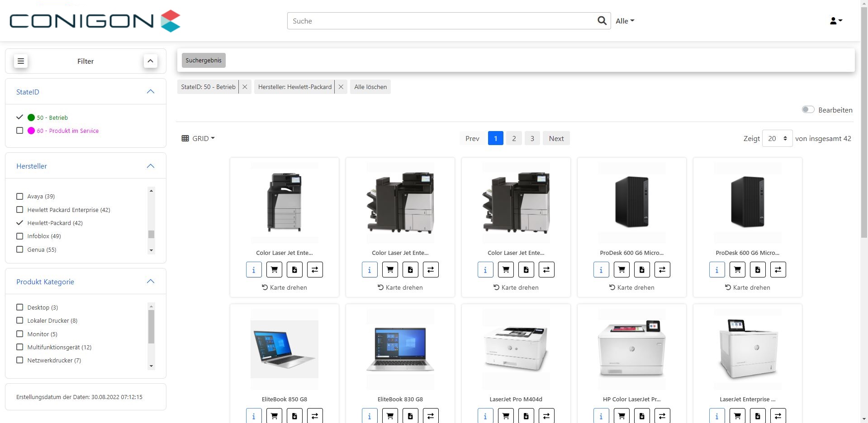Open the items-per-page selector showing 20
Image resolution: width=868 pixels, height=423 pixels.
tap(777, 138)
